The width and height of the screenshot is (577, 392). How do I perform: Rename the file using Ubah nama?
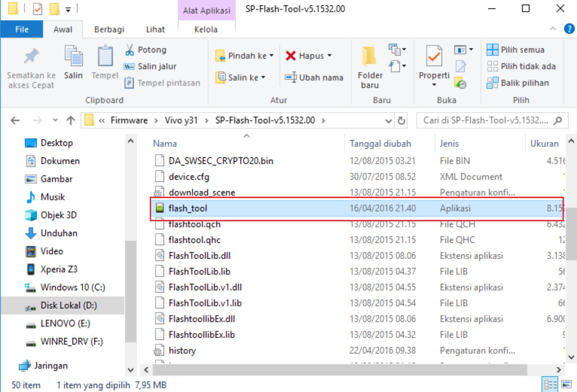[x=314, y=77]
